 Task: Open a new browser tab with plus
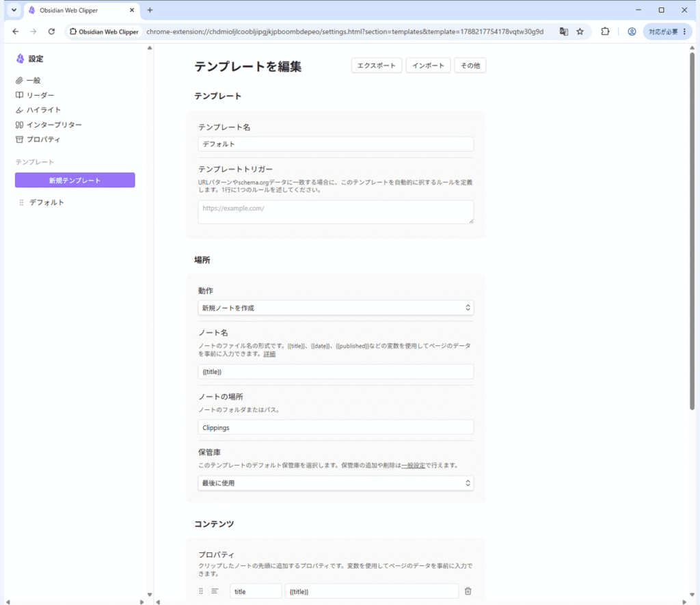coord(150,10)
